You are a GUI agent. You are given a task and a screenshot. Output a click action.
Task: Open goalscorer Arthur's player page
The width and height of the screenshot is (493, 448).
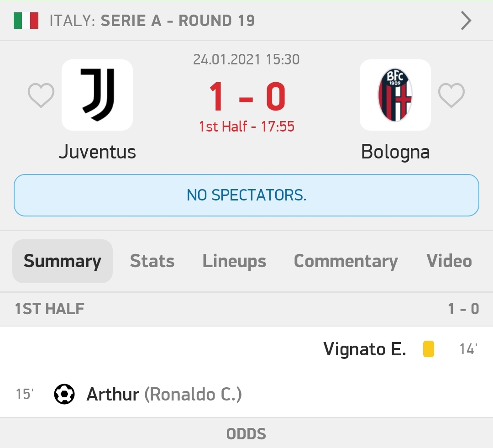coord(113,394)
